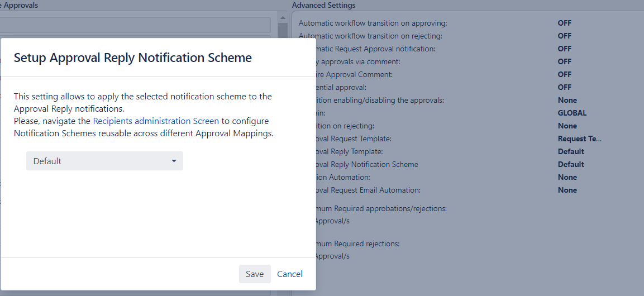Open the truncated Request Te... template value
This screenshot has width=644, height=296.
(579, 139)
